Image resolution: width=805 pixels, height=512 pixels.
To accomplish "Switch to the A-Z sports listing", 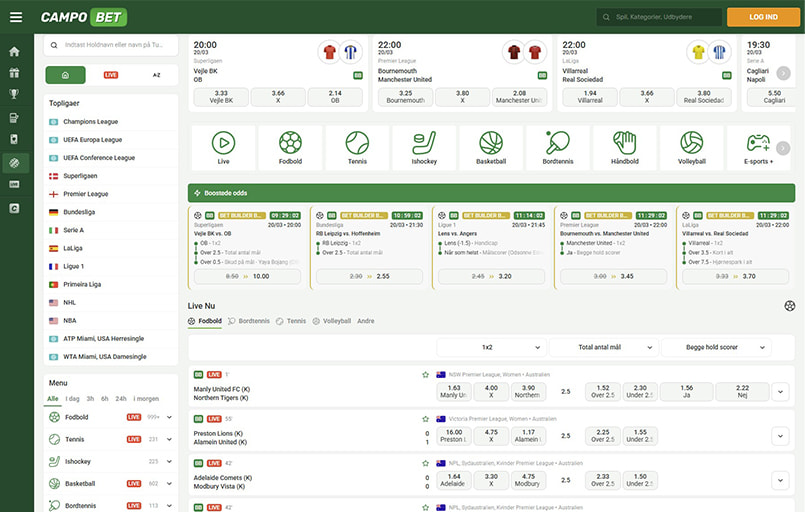I will 156,75.
